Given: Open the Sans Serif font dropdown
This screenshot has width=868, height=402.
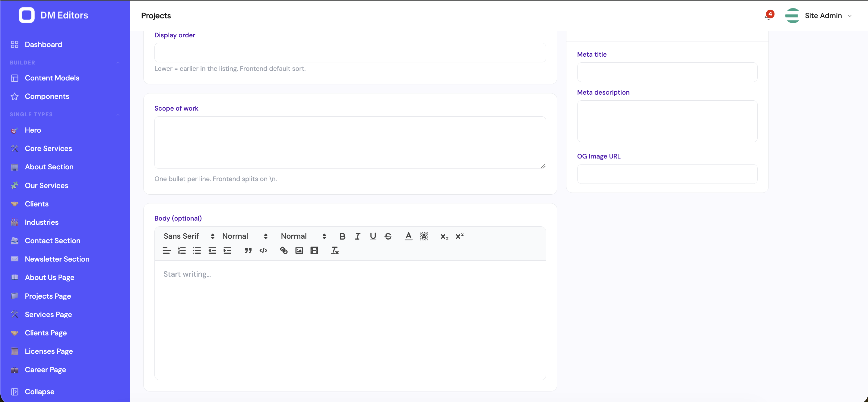Looking at the screenshot, I should 189,236.
